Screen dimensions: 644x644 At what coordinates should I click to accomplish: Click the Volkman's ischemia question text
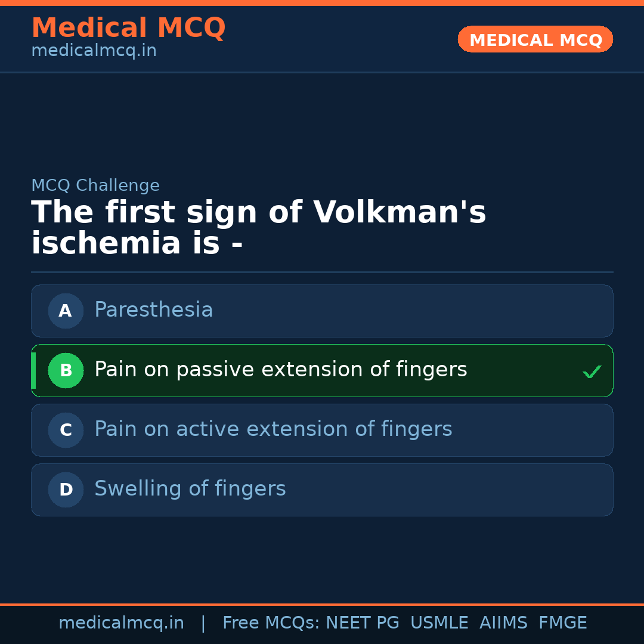point(258,228)
